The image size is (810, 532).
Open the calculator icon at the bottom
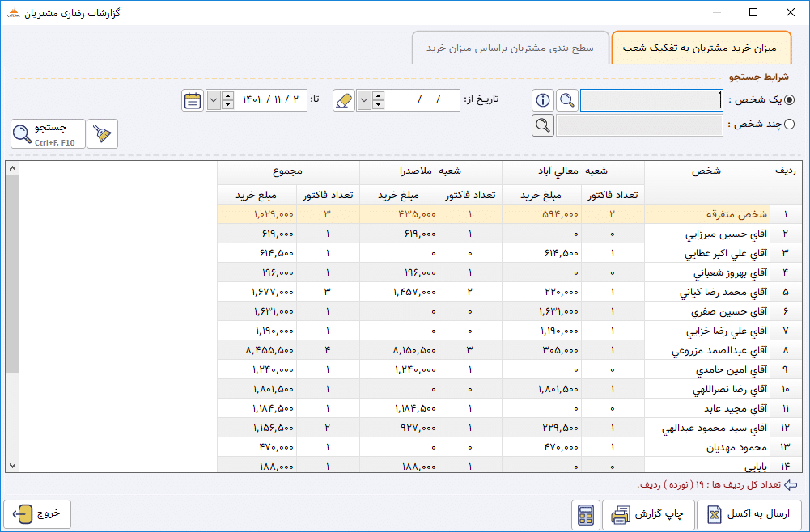pos(586,514)
